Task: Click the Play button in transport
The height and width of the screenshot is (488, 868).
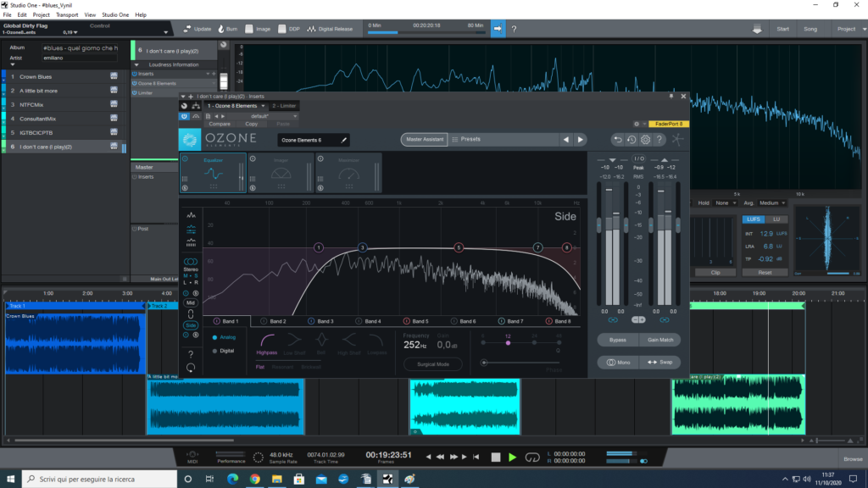Action: tap(513, 457)
